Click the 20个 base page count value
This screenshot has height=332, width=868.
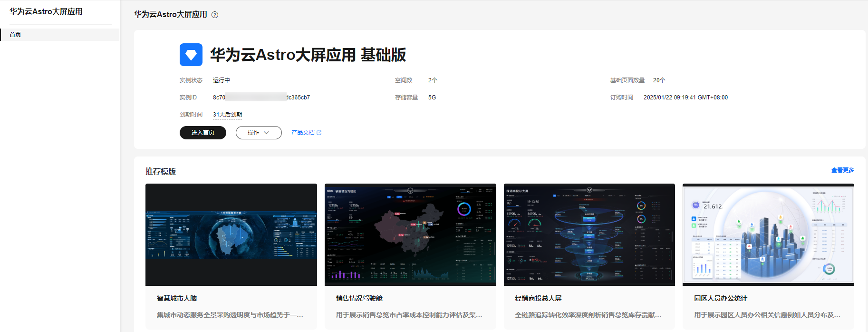coord(659,80)
